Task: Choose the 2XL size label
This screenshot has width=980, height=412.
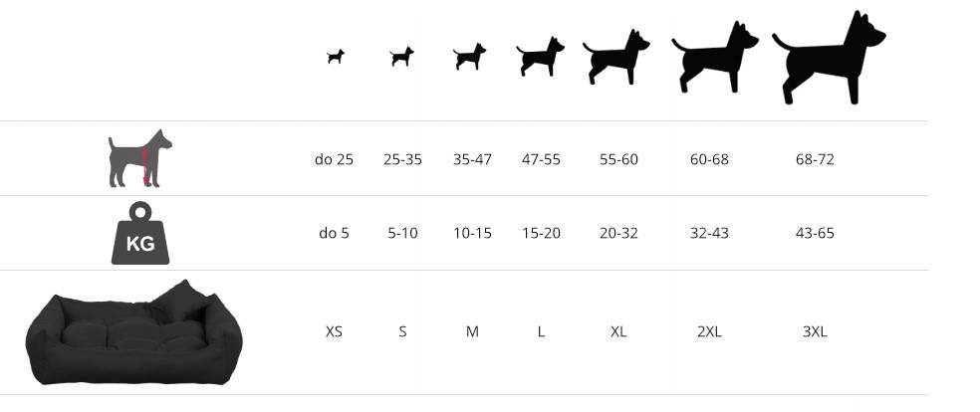Action: coord(709,332)
